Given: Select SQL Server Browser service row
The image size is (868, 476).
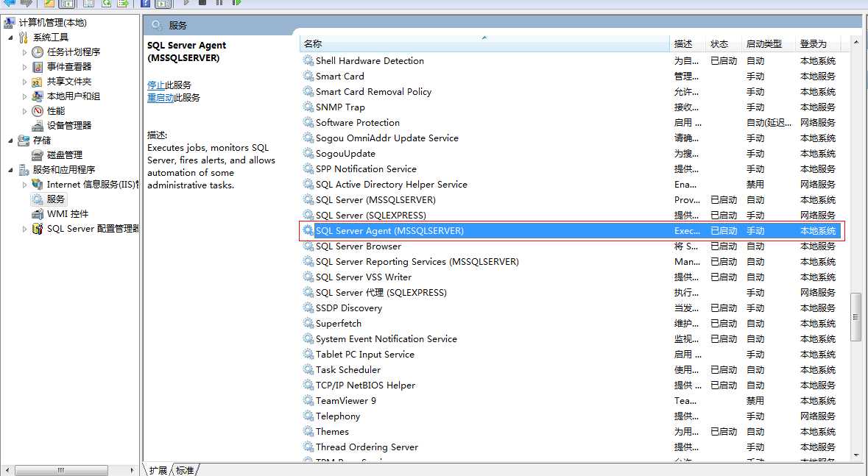Looking at the screenshot, I should pyautogui.click(x=570, y=246).
